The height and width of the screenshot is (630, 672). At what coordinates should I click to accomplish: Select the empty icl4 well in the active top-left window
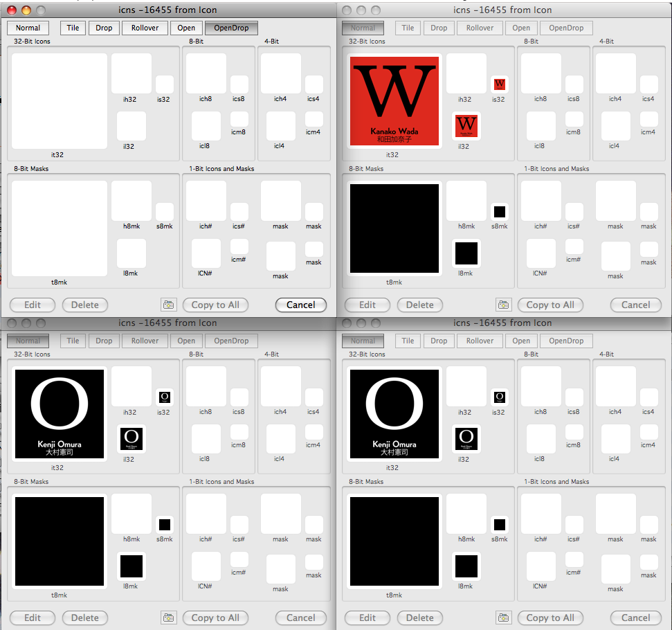pyautogui.click(x=281, y=126)
